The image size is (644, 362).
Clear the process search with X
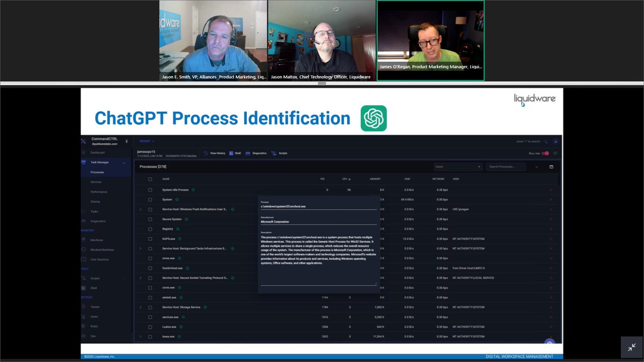536,167
